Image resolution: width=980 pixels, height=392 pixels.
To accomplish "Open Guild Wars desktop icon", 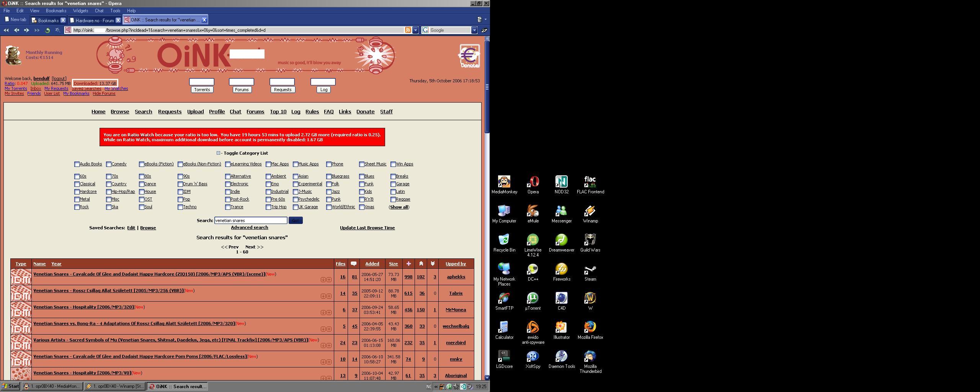I will pyautogui.click(x=590, y=243).
